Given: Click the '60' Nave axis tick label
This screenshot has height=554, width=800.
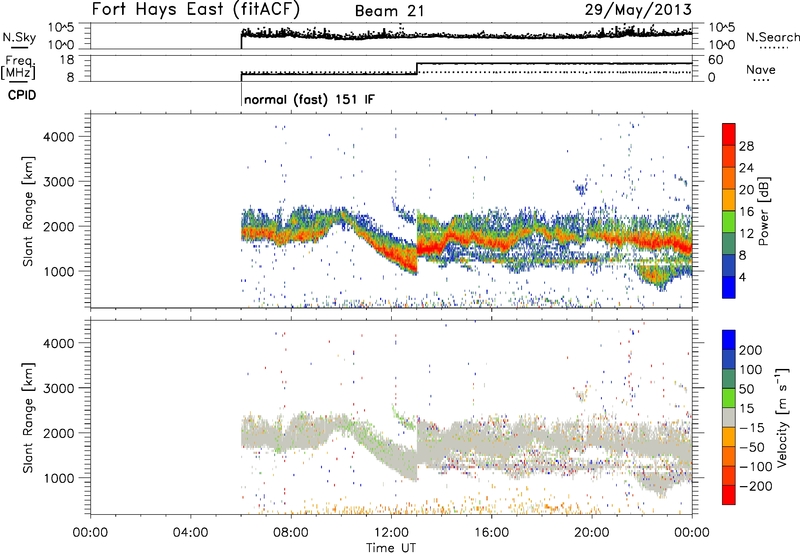Looking at the screenshot, I should click(716, 60).
